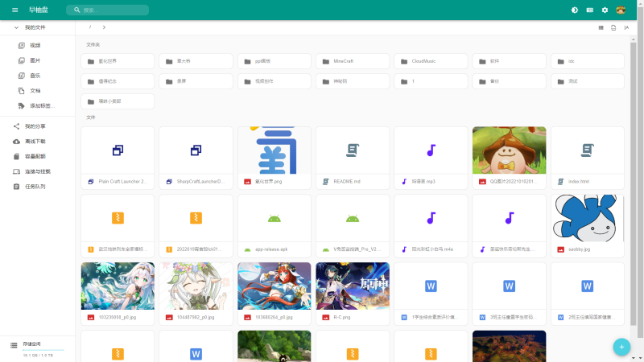This screenshot has width=644, height=362.
Task: Click the floating plus upload button
Action: 621,347
